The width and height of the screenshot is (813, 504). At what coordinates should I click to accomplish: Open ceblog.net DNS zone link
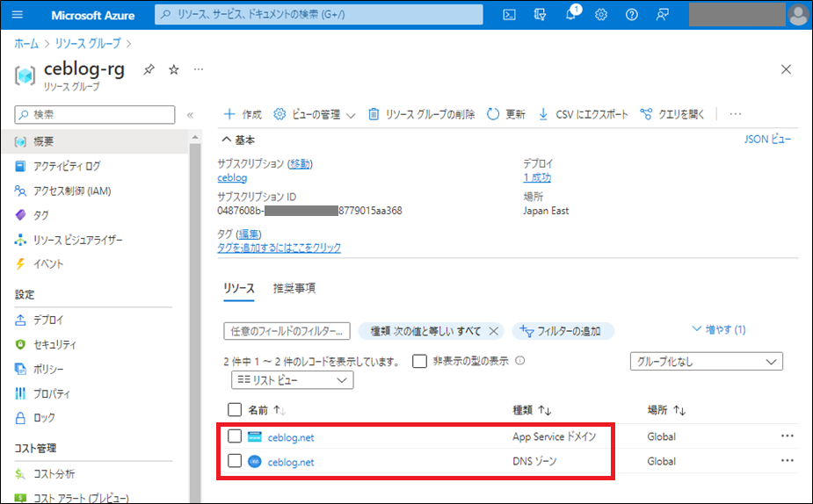point(291,462)
